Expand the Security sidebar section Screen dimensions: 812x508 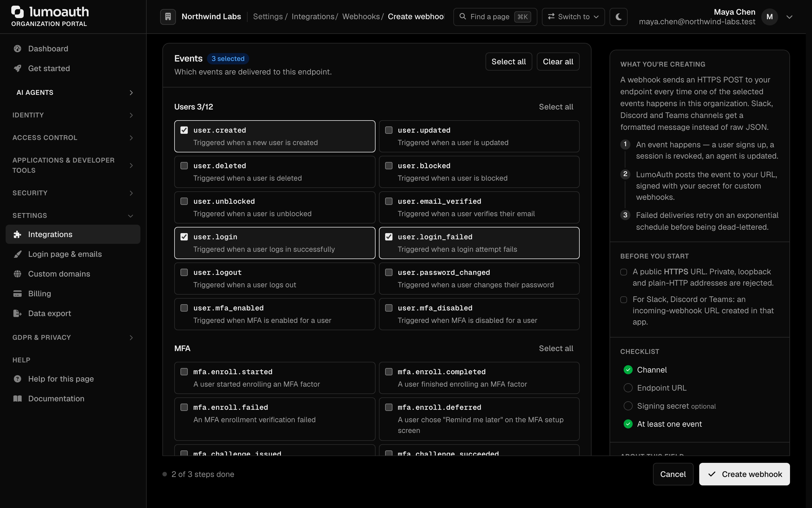tap(73, 193)
